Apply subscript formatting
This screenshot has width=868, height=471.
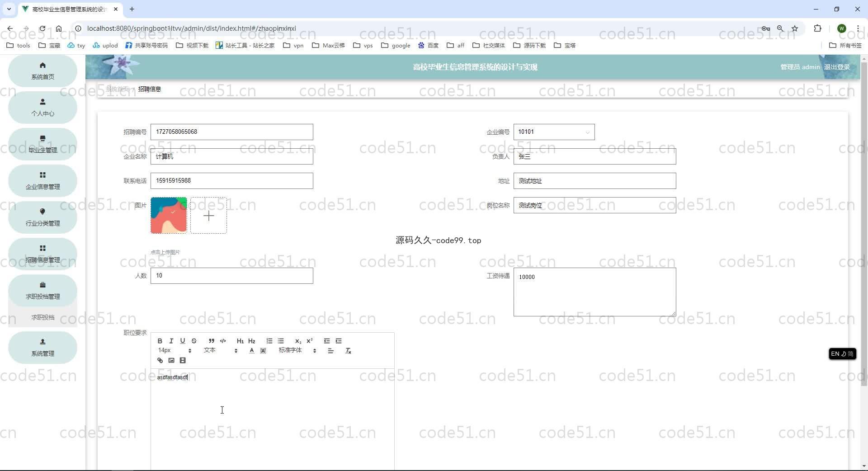pyautogui.click(x=298, y=341)
